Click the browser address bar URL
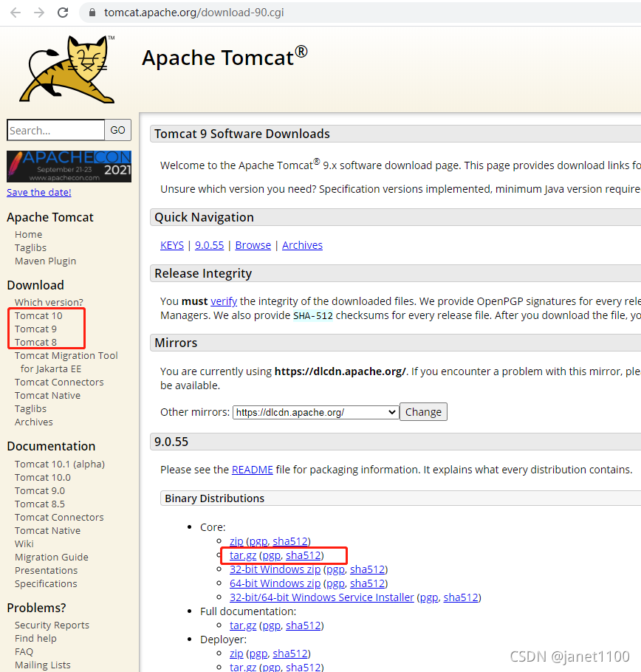Viewport: 641px width, 672px height. coord(194,13)
